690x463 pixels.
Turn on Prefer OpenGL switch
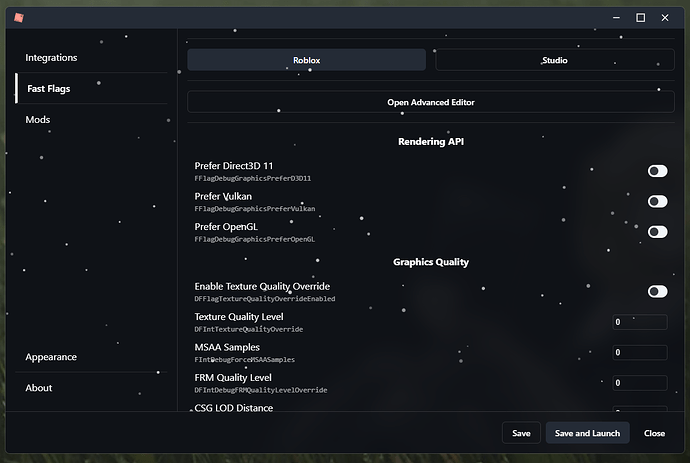657,232
